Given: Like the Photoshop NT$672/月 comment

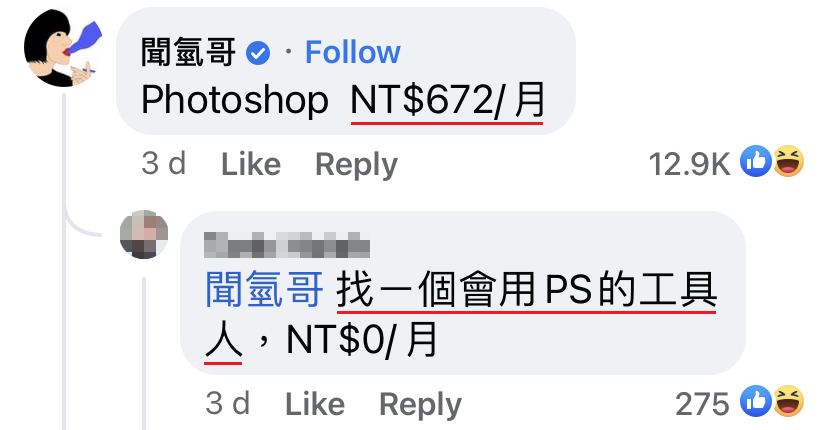Looking at the screenshot, I should pyautogui.click(x=251, y=164).
